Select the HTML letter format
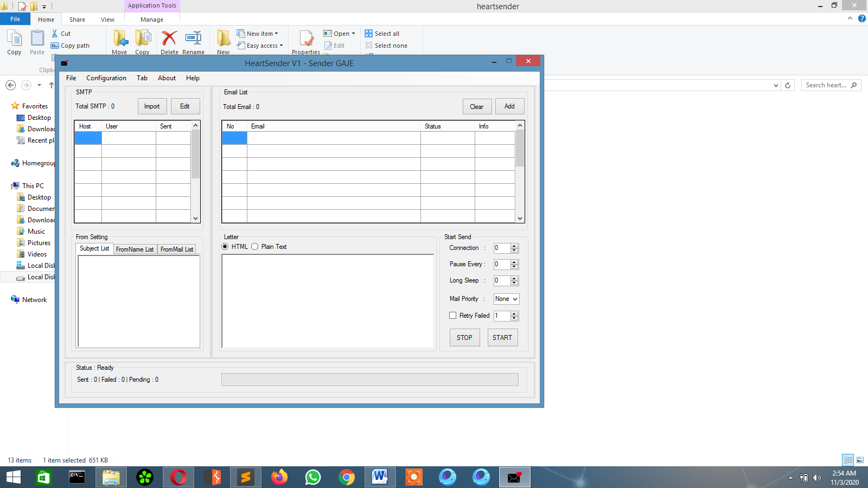This screenshot has width=868, height=488. (225, 246)
